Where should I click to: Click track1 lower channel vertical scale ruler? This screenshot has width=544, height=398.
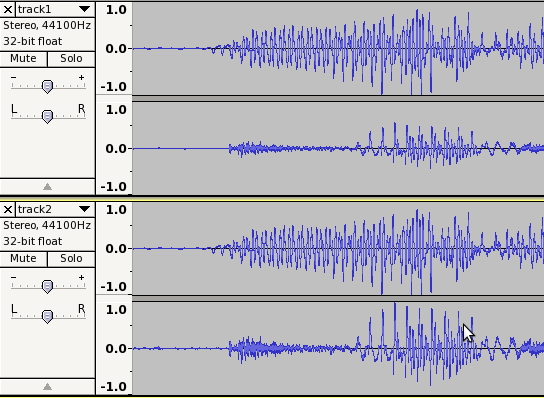[114, 149]
